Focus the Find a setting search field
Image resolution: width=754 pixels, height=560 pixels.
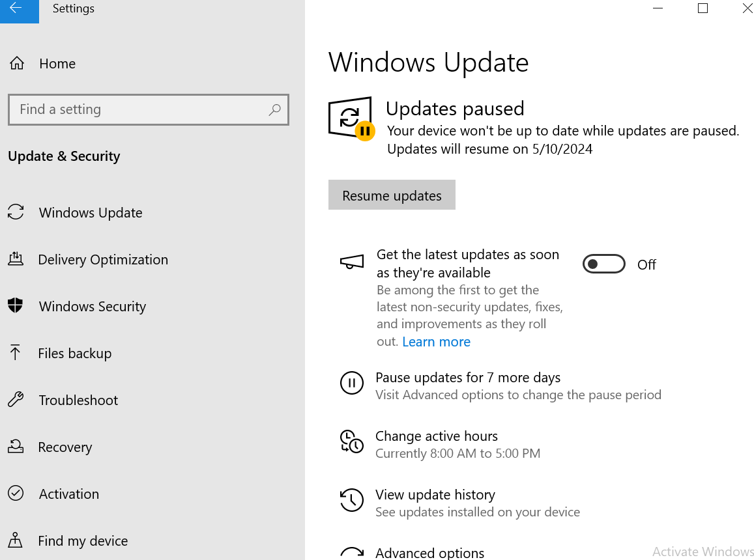tap(149, 109)
